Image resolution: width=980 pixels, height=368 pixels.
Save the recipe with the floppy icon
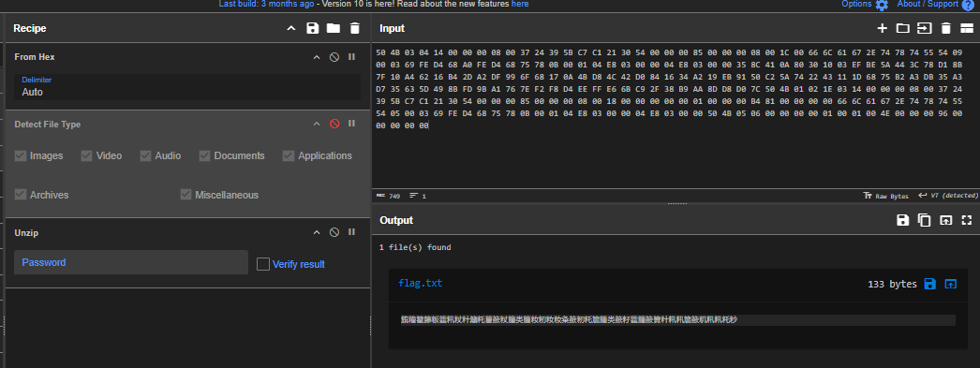(x=313, y=28)
